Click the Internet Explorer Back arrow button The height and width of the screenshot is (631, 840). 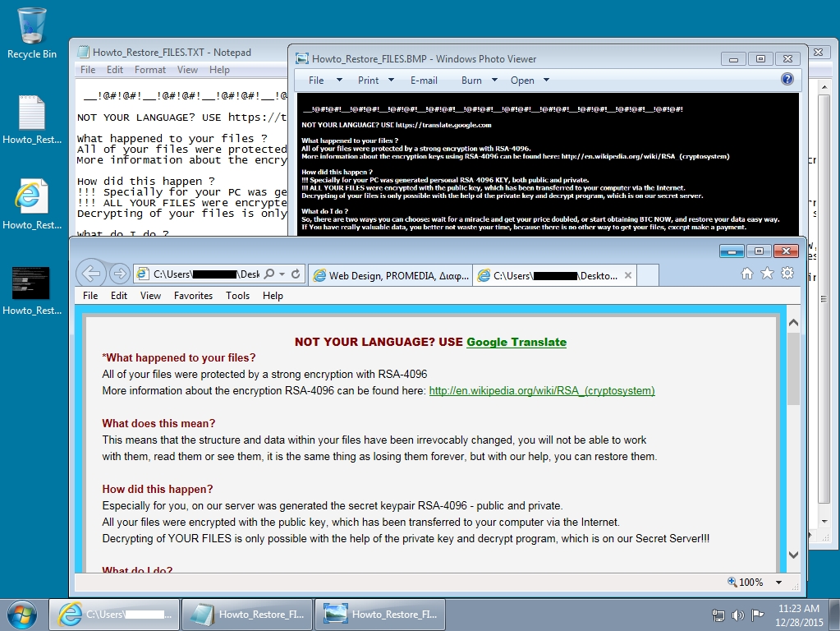coord(91,274)
